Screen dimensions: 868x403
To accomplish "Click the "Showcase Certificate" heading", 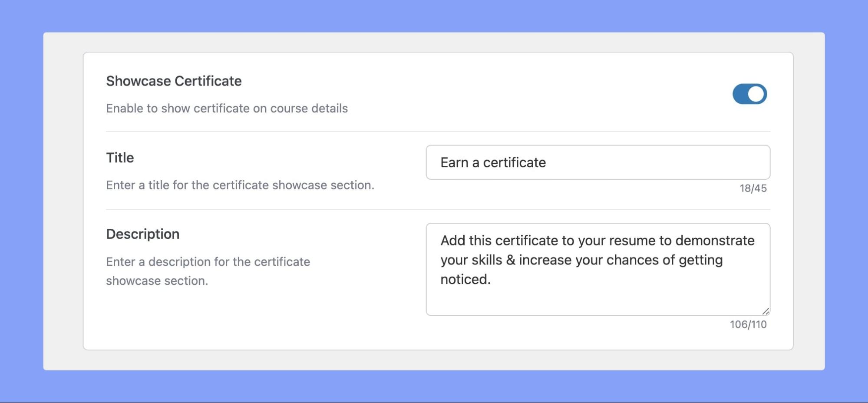I will pyautogui.click(x=174, y=81).
